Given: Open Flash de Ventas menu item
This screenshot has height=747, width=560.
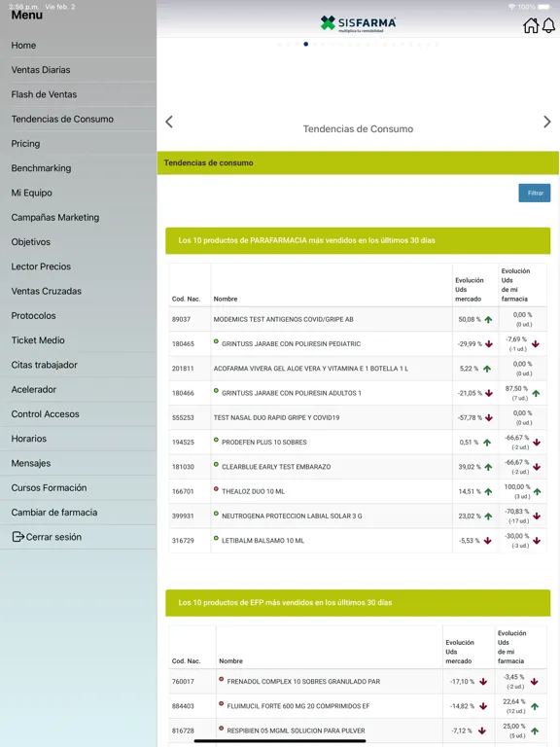Looking at the screenshot, I should click(78, 94).
